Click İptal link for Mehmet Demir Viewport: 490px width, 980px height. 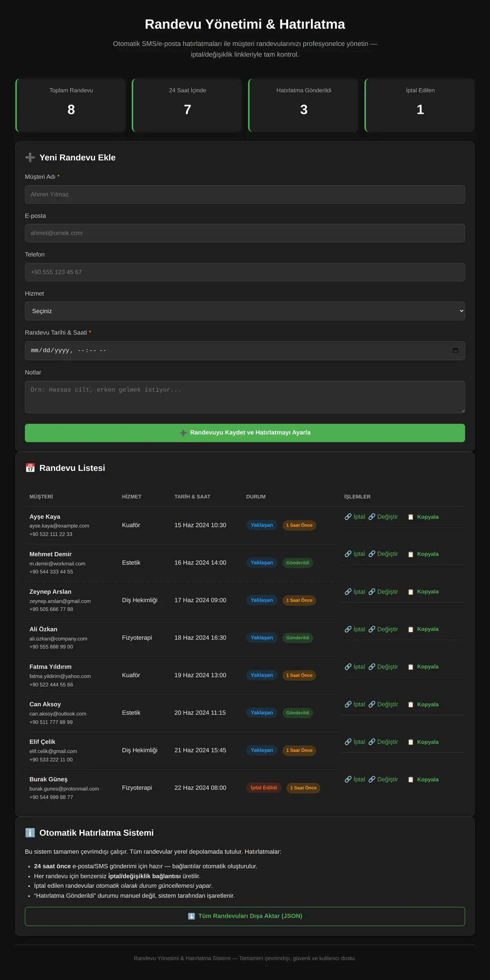click(355, 554)
